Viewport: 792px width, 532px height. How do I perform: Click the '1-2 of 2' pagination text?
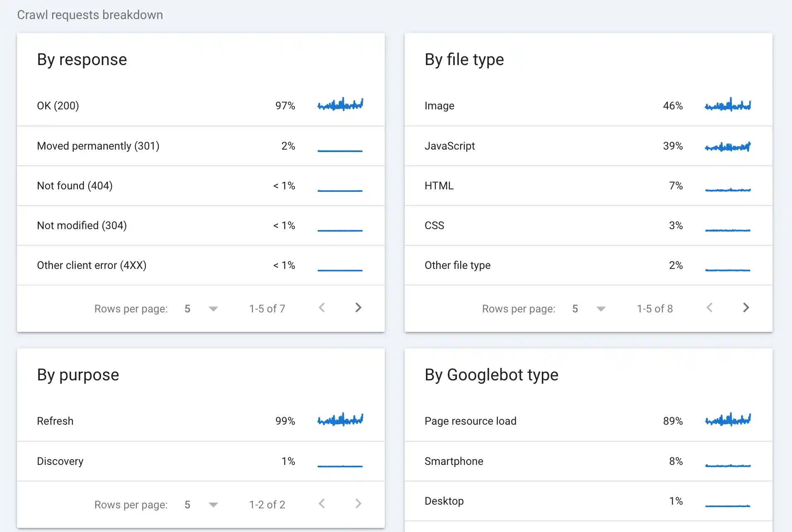[267, 505]
